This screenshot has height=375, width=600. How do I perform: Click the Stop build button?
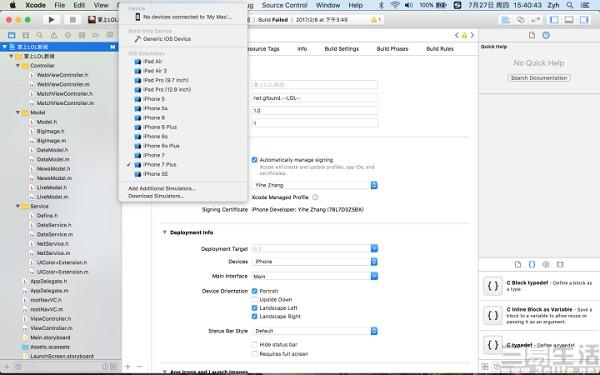(x=72, y=20)
